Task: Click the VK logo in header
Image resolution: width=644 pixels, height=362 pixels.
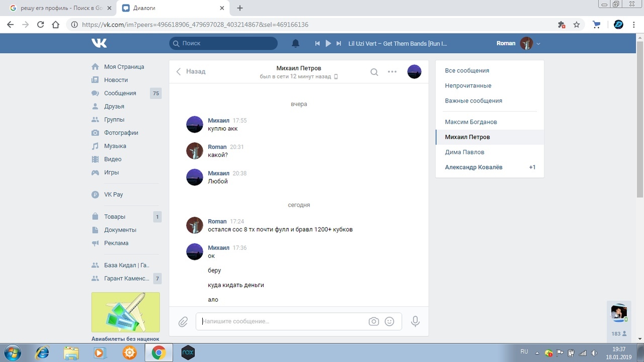Action: 99,43
